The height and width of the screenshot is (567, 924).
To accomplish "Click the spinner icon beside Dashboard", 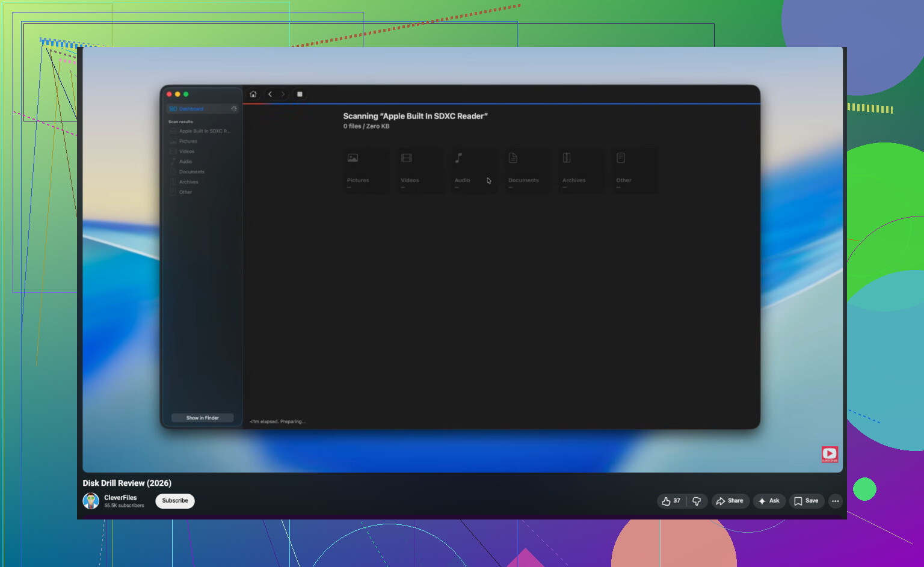I will 234,109.
